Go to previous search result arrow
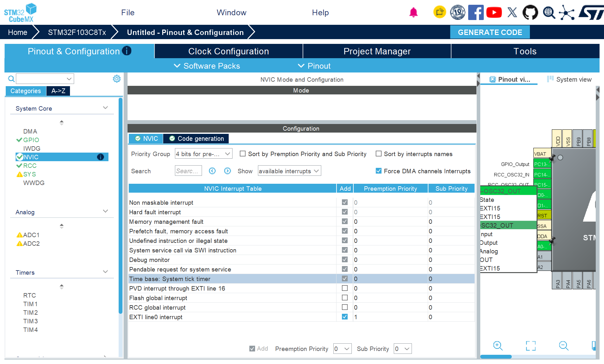The image size is (604, 364). click(x=212, y=171)
